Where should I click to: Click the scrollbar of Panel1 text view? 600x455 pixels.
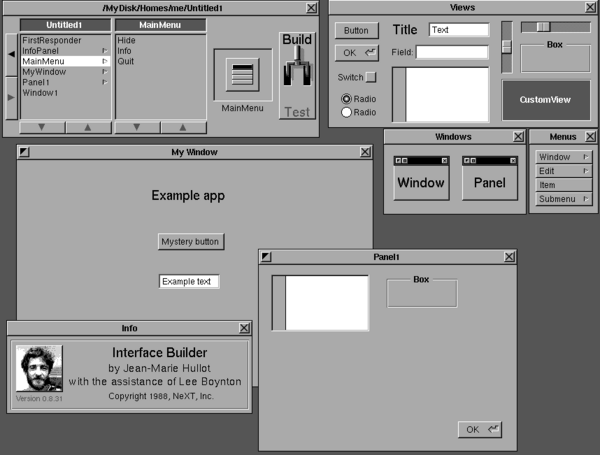pos(279,303)
